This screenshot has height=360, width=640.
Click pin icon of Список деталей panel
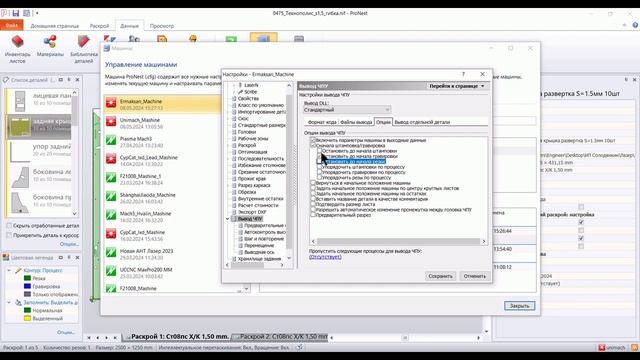[x=69, y=80]
